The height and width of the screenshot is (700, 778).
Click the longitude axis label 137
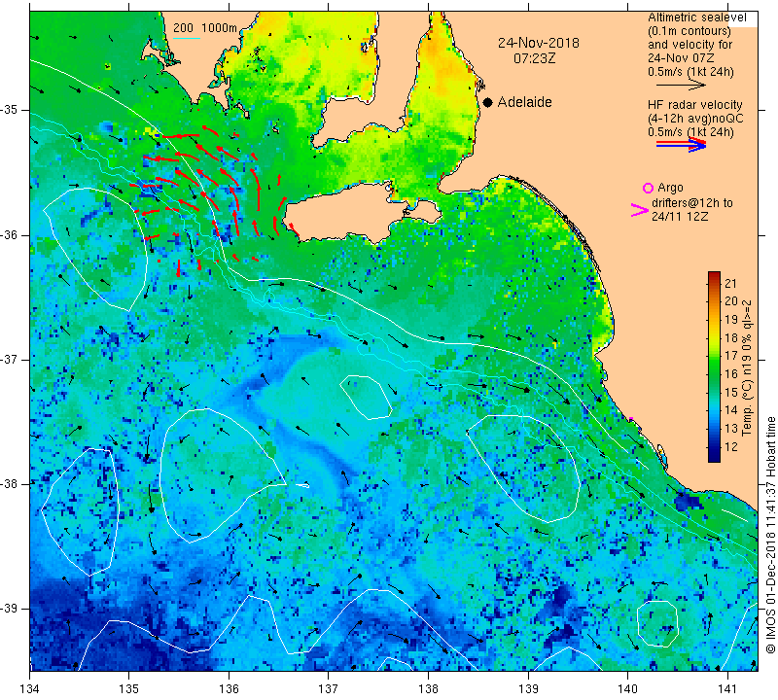(328, 688)
